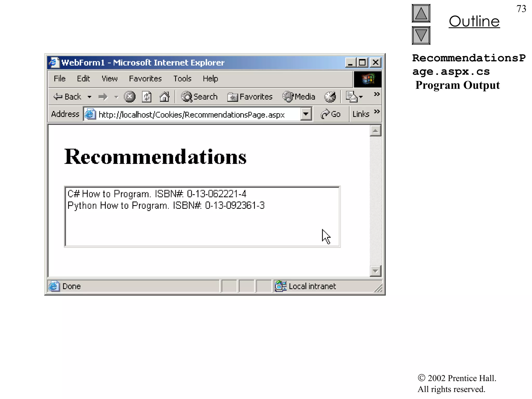Viewport: 532px width, 399px height.
Task: Expand the Links bar chevron
Action: pos(377,111)
